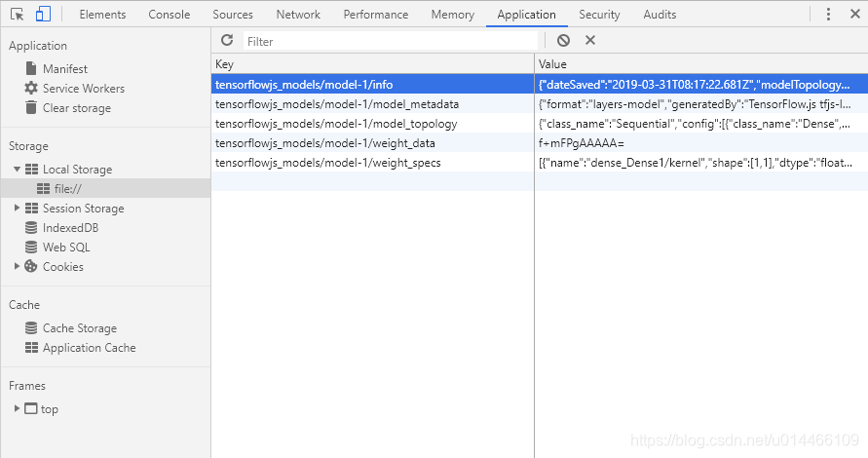Expand the Session Storage tree arrow
Screen dimensions: 868x458
tap(17, 208)
